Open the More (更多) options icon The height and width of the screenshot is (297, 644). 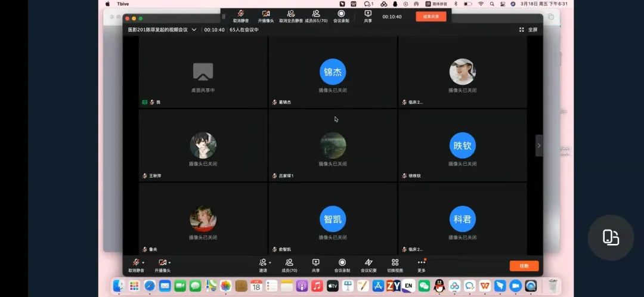pos(422,263)
